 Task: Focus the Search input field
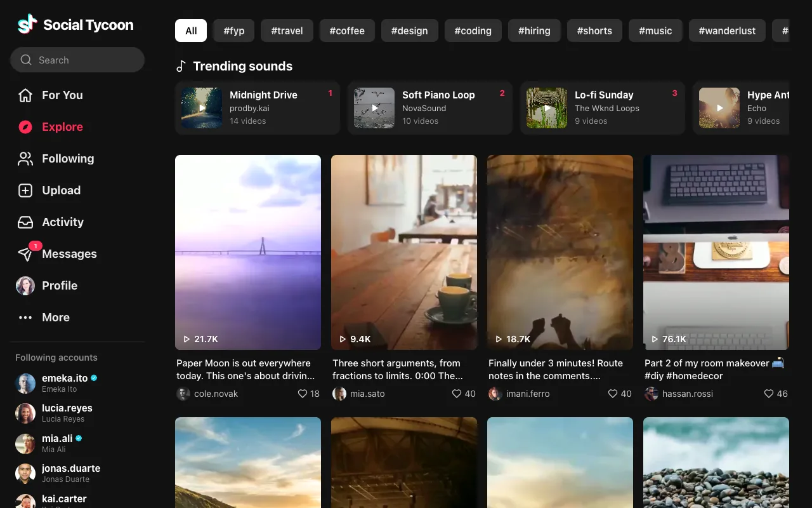tap(77, 60)
